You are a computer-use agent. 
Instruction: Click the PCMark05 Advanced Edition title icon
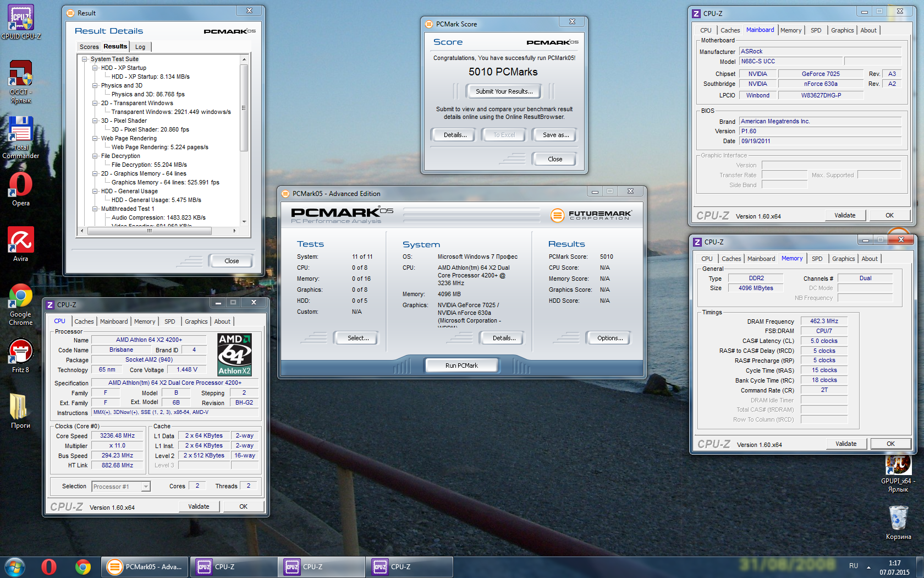pos(285,194)
